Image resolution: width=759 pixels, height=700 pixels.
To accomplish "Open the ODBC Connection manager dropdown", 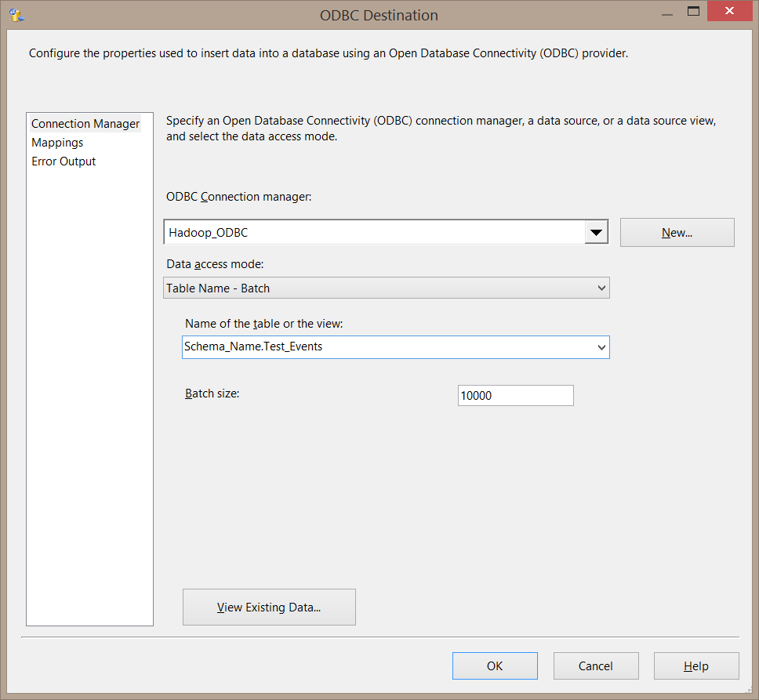I will point(597,232).
